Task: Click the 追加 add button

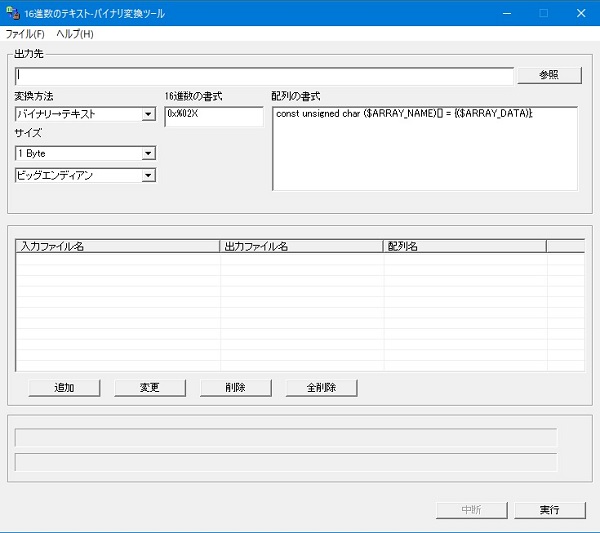Action: tap(64, 388)
